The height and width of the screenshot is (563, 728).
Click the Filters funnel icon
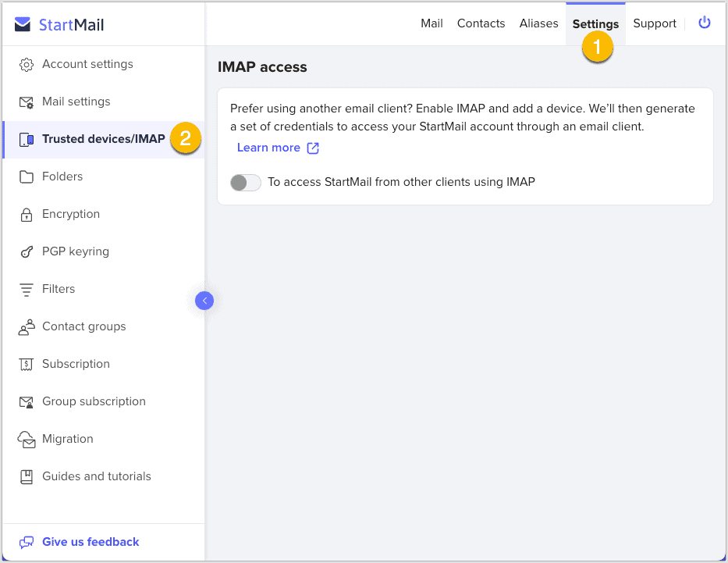[x=27, y=290]
